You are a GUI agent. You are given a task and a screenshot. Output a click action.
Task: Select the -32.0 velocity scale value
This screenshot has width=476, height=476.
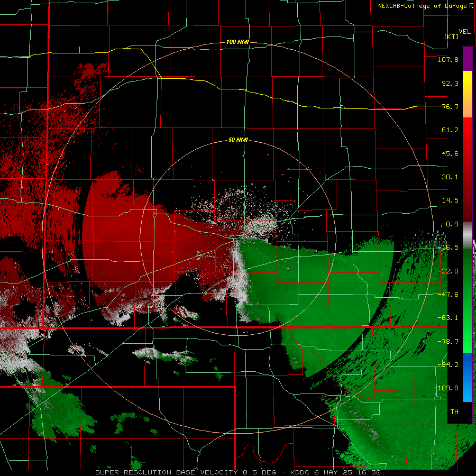pos(448,271)
